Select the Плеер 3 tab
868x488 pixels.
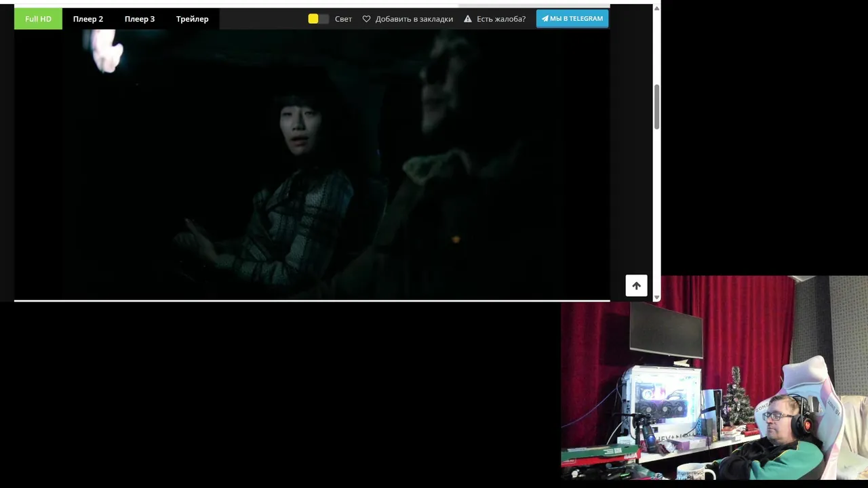coord(140,19)
